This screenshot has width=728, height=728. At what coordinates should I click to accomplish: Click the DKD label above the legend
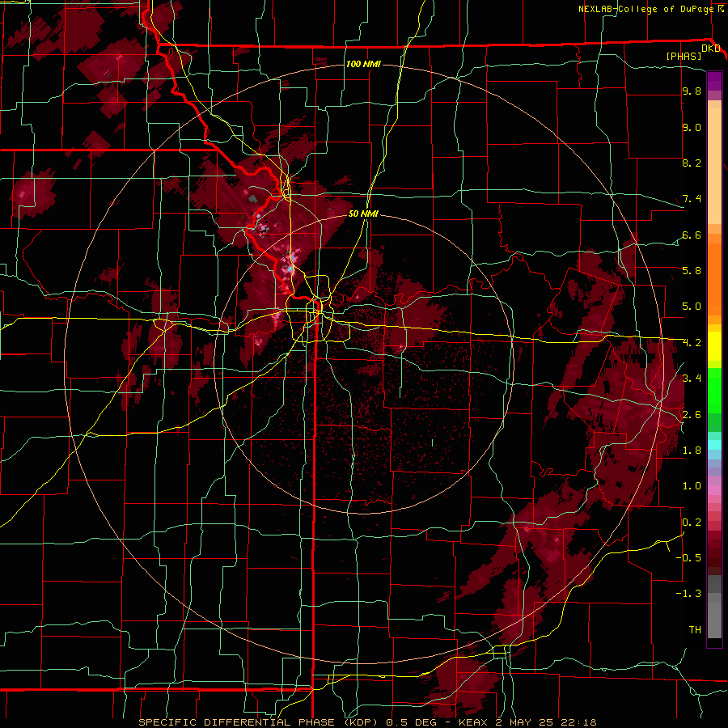tap(711, 49)
